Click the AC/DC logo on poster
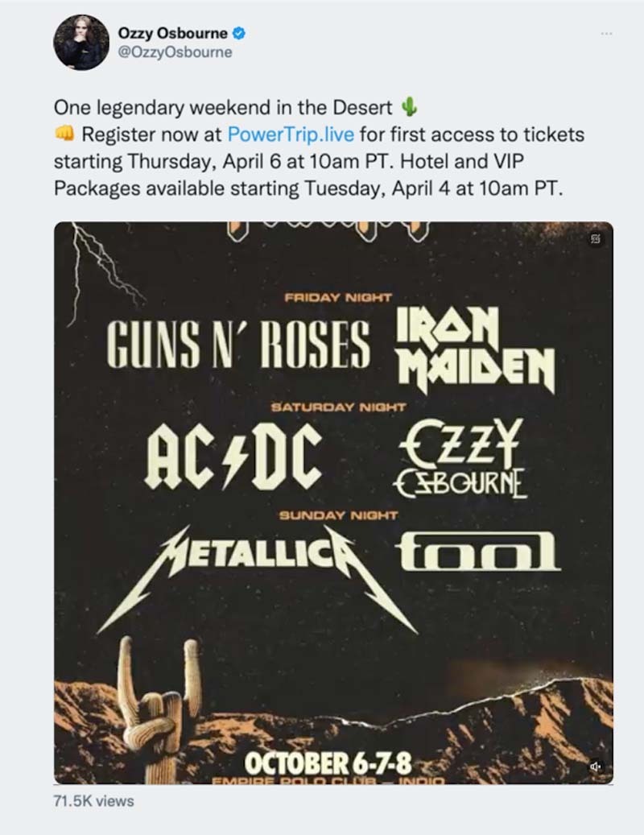 233,458
